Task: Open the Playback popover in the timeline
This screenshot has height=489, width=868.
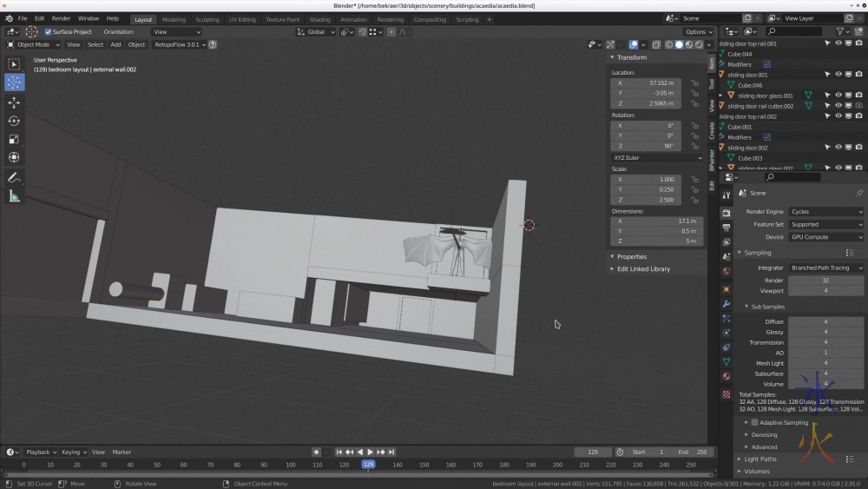Action: (40, 452)
